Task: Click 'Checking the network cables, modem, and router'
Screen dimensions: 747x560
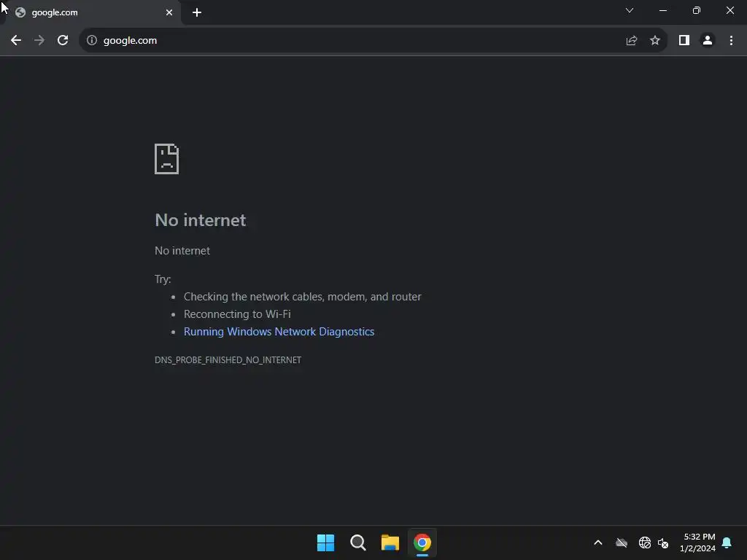Action: 303,297
